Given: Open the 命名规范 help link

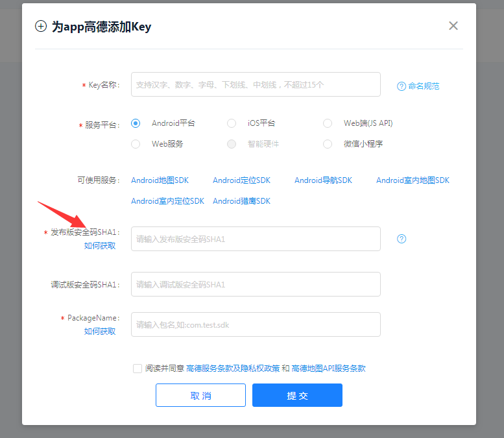Looking at the screenshot, I should [x=418, y=86].
